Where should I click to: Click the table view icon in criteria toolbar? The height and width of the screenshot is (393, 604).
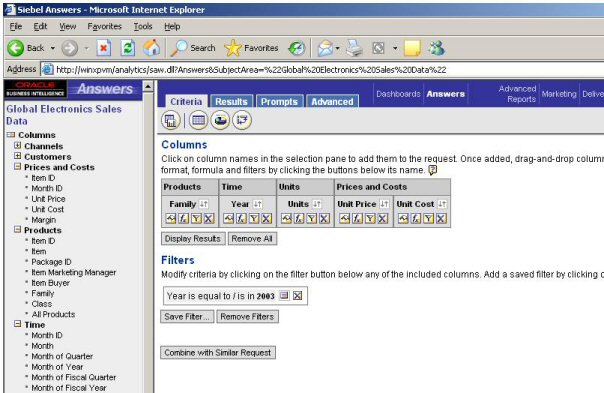pyautogui.click(x=198, y=120)
